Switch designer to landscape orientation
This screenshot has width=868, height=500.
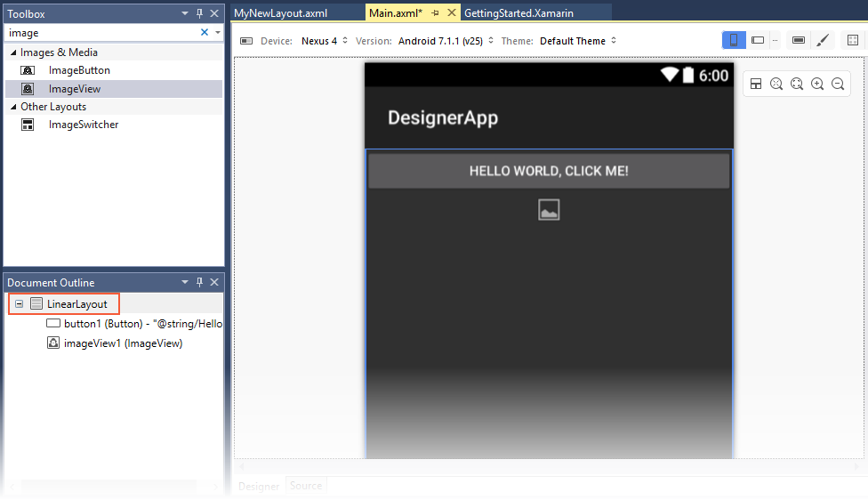click(x=758, y=40)
